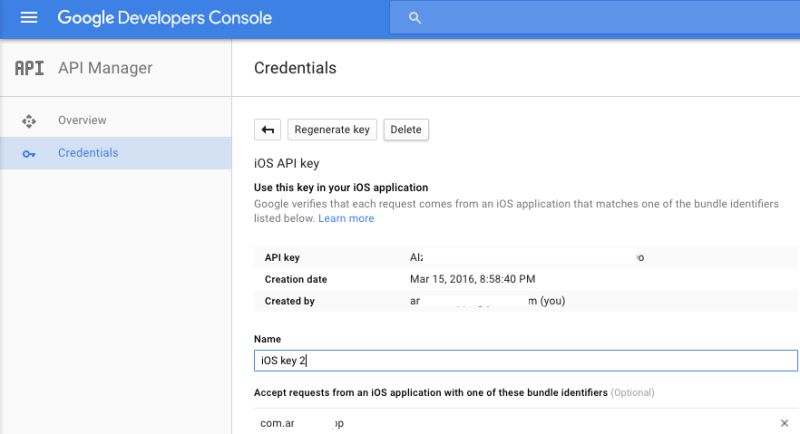
Task: Click the Created by email value
Action: (487, 301)
